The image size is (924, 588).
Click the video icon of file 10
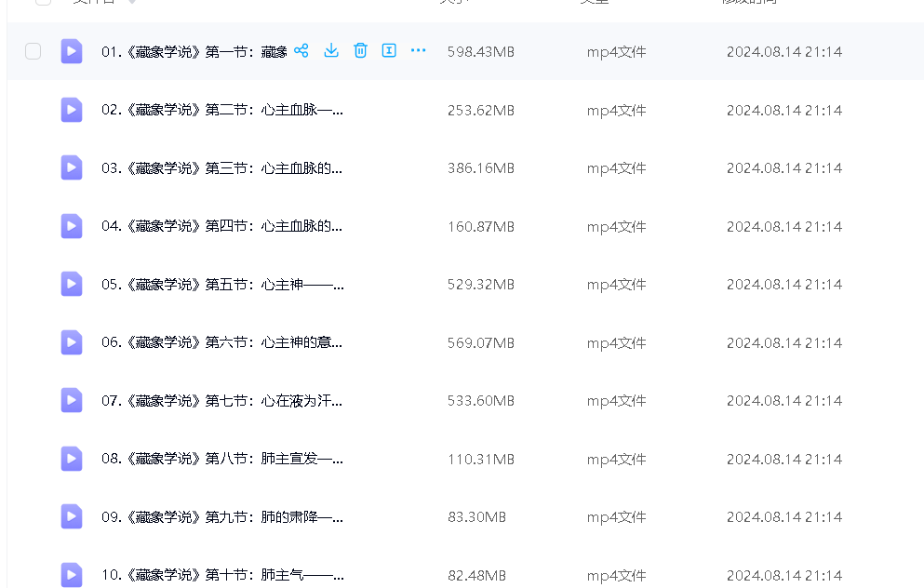[x=72, y=574]
